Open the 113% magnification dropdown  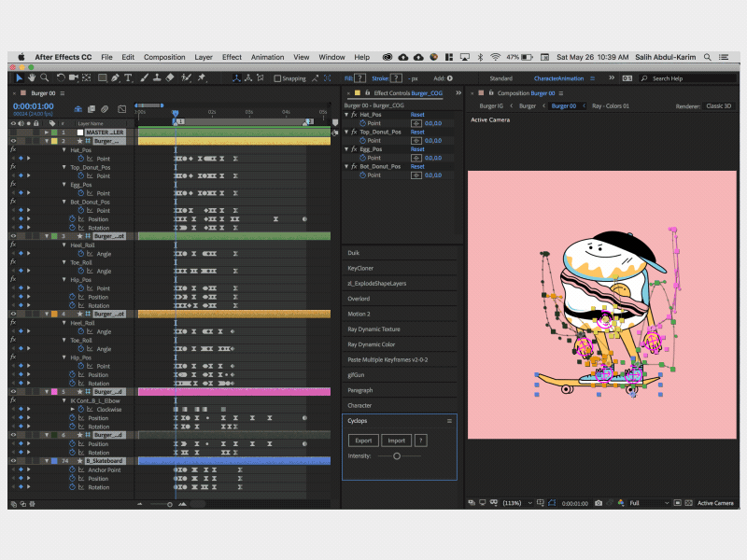pos(517,502)
